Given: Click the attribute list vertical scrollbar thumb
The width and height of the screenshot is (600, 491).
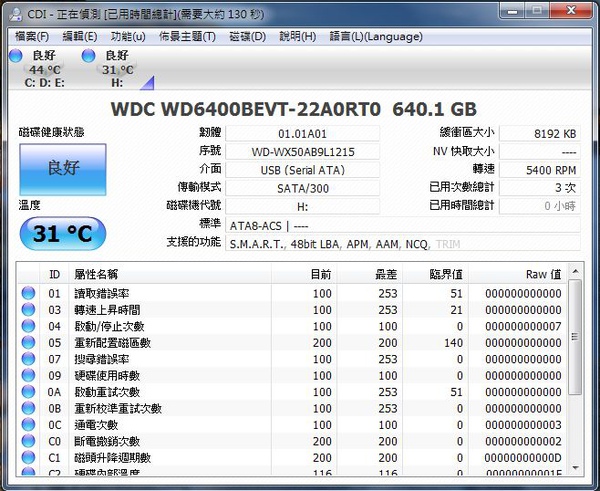Looking at the screenshot, I should pos(575,337).
